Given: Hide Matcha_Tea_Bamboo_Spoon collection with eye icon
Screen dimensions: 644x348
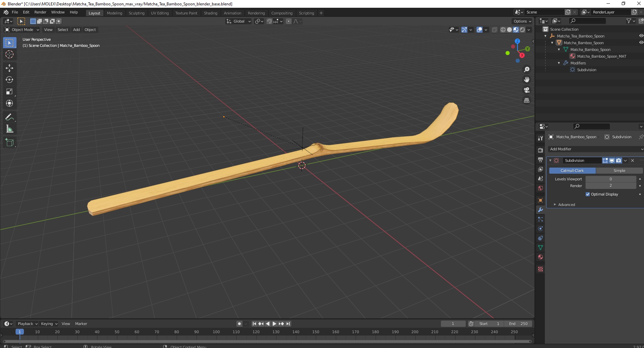Looking at the screenshot, I should click(641, 36).
